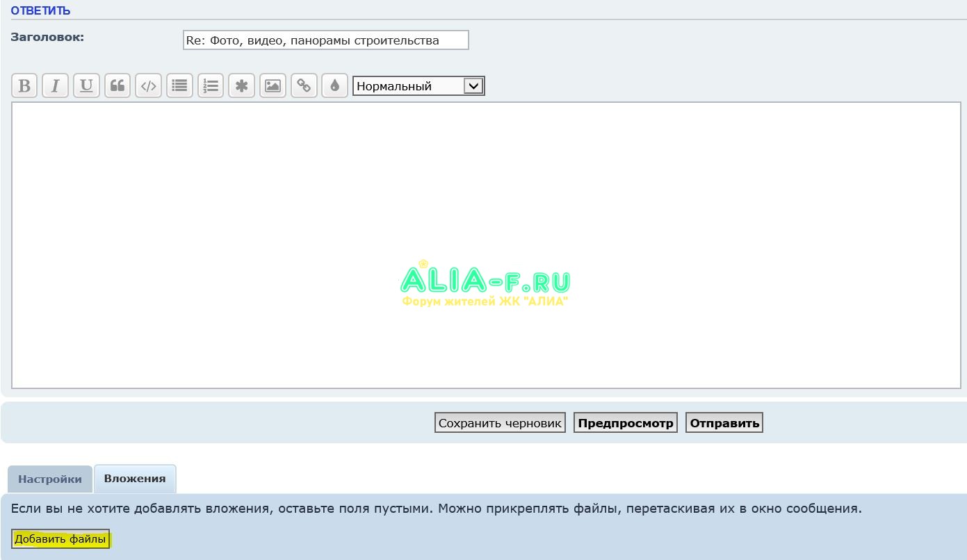Switch to the Настройки tab
Viewport: 967px width, 560px height.
[49, 479]
